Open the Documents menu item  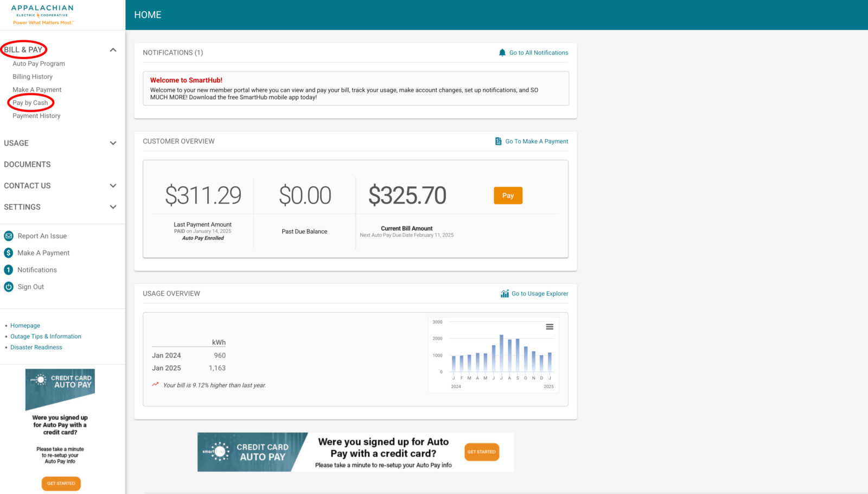click(27, 164)
